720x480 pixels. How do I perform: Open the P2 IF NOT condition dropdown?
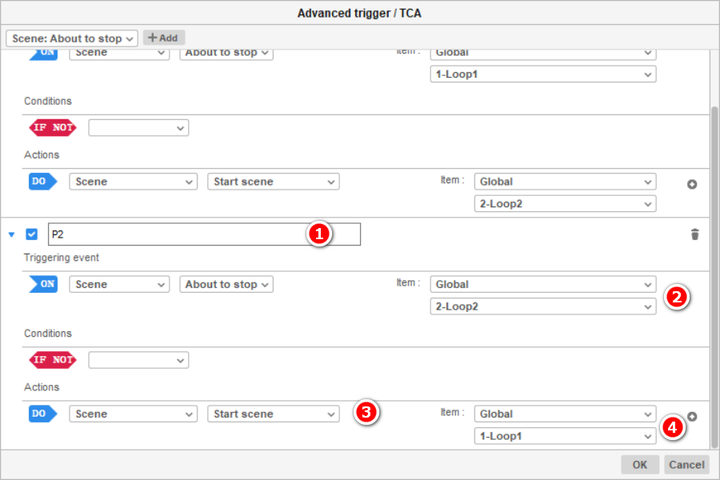pyautogui.click(x=138, y=360)
